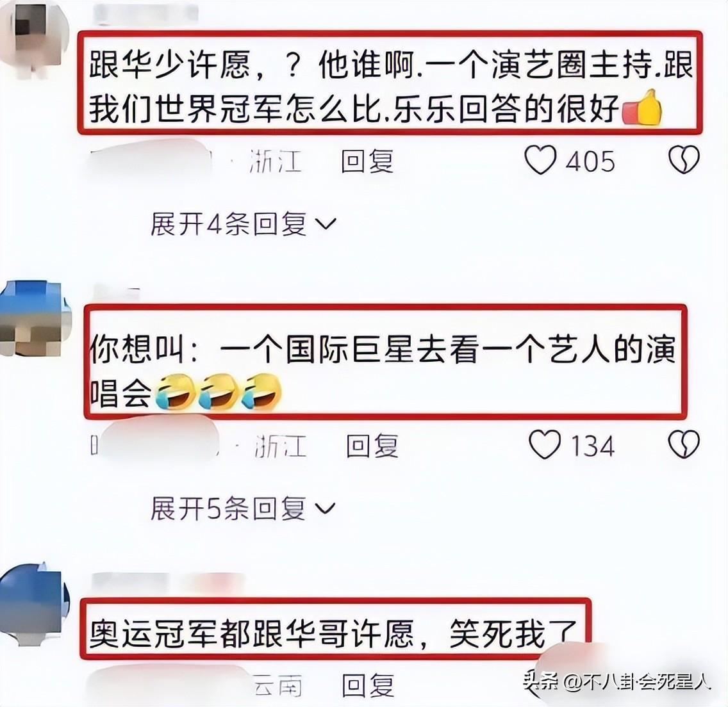This screenshot has height=707, width=728.
Task: Open the third commenter's avatar
Action: pyautogui.click(x=35, y=604)
